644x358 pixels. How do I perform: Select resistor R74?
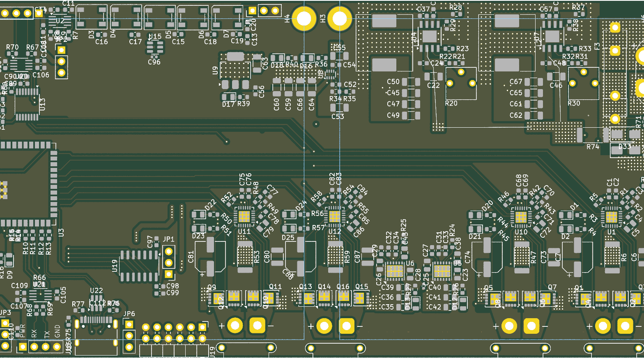593,135
